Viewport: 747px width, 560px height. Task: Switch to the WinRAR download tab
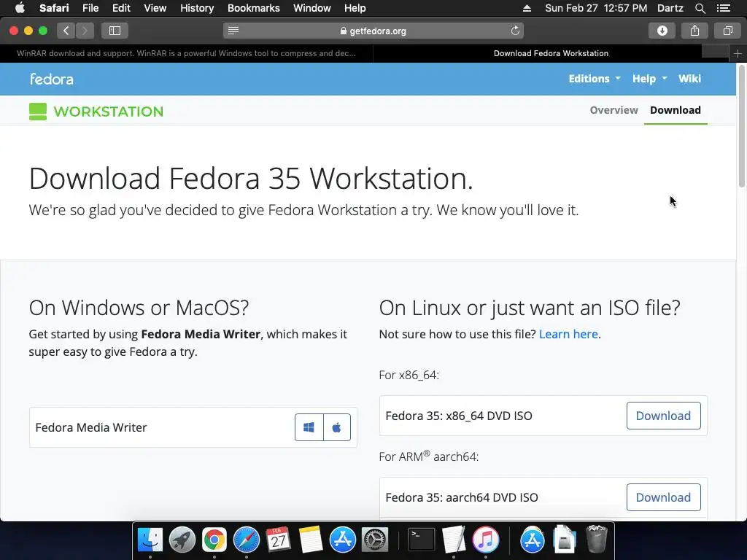pyautogui.click(x=186, y=53)
